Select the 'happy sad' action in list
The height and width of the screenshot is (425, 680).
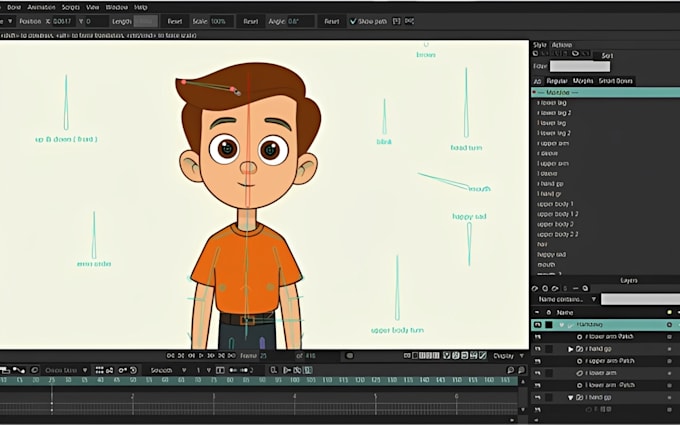point(551,255)
